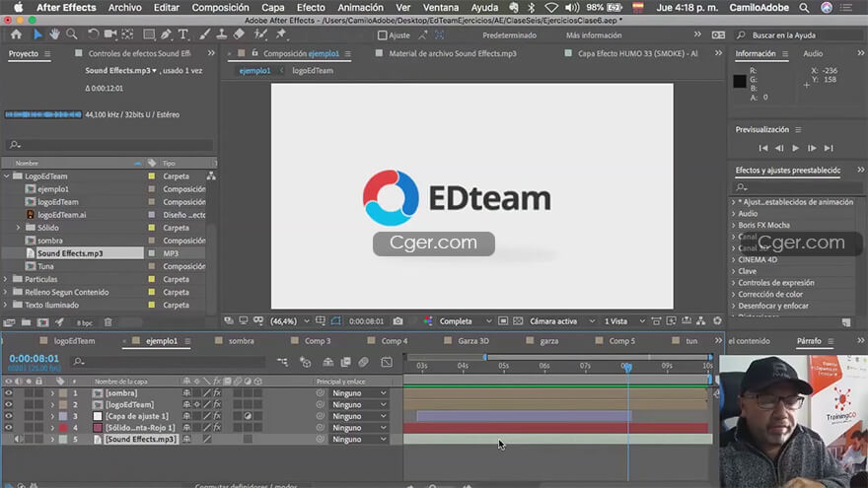Open the 1 Vista layout dropdown

point(623,321)
